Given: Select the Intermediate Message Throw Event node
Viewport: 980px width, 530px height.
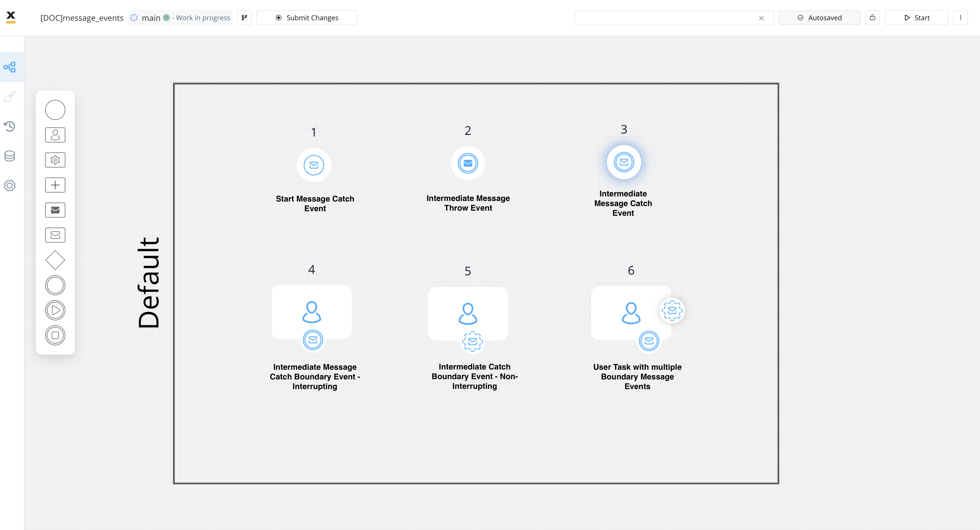Looking at the screenshot, I should (468, 163).
